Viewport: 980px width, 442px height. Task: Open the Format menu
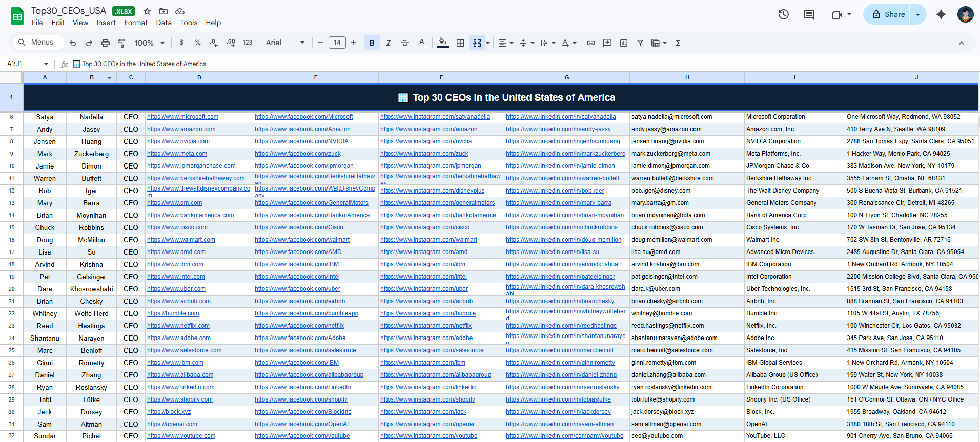click(x=136, y=23)
